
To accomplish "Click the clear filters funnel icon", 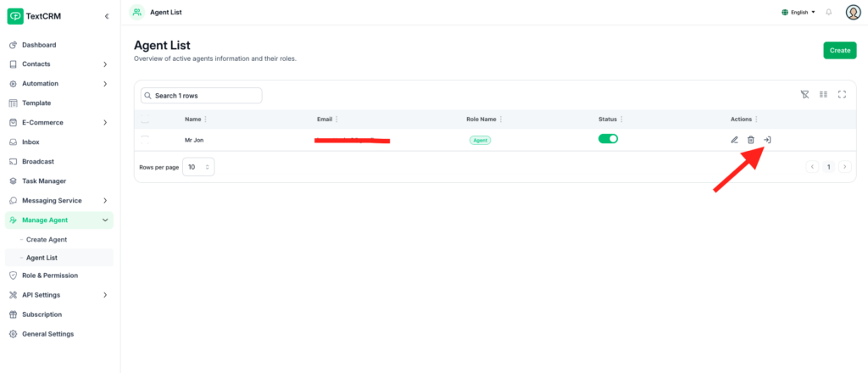I will coord(804,95).
